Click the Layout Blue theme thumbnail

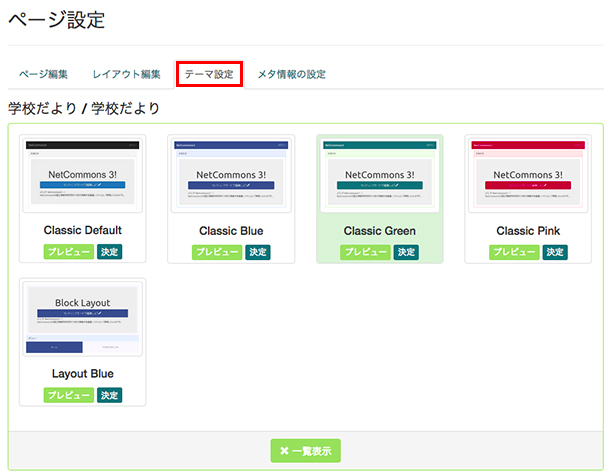(x=83, y=320)
